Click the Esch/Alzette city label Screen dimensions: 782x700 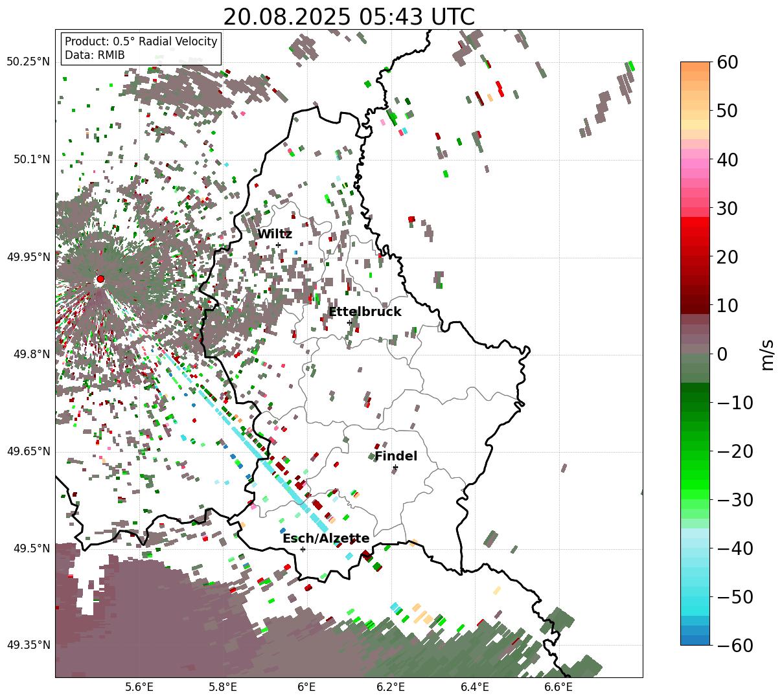(326, 539)
